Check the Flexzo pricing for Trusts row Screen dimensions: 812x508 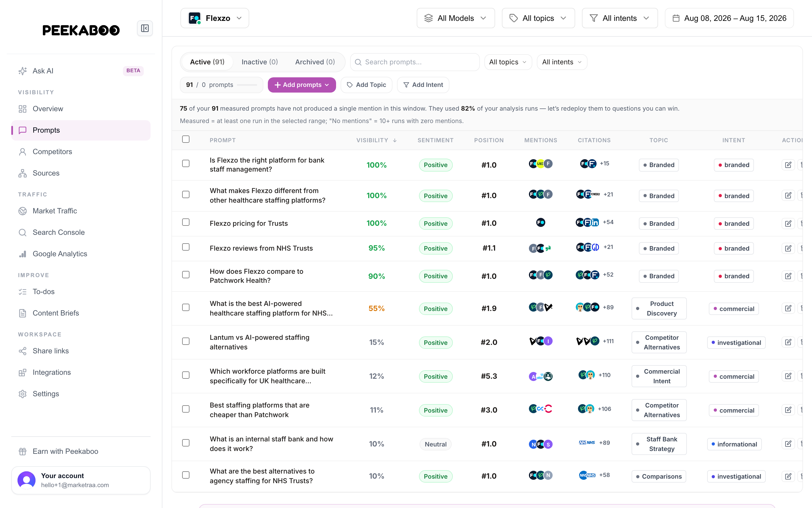click(186, 222)
